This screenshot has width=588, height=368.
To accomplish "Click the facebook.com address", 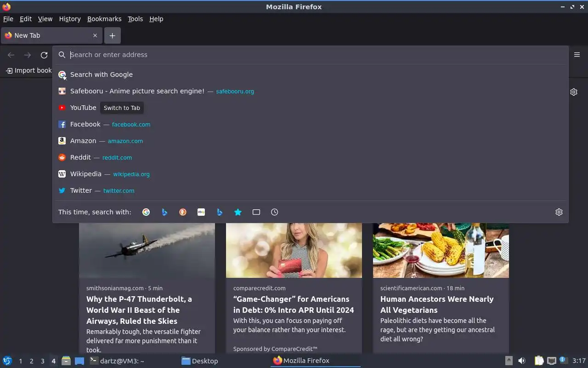I will coord(131,125).
